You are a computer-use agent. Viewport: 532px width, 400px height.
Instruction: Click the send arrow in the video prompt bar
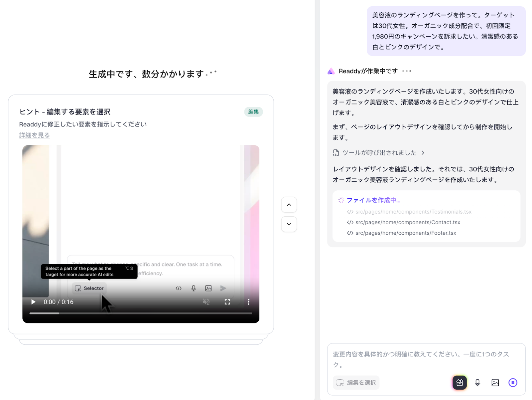pyautogui.click(x=223, y=288)
